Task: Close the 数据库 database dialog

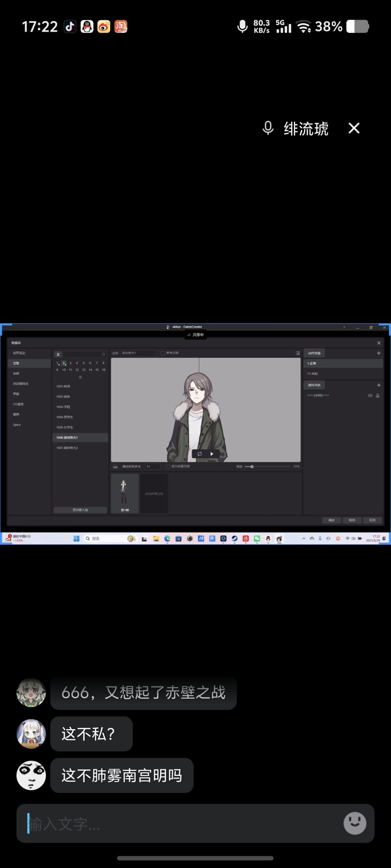Action: coord(379,343)
